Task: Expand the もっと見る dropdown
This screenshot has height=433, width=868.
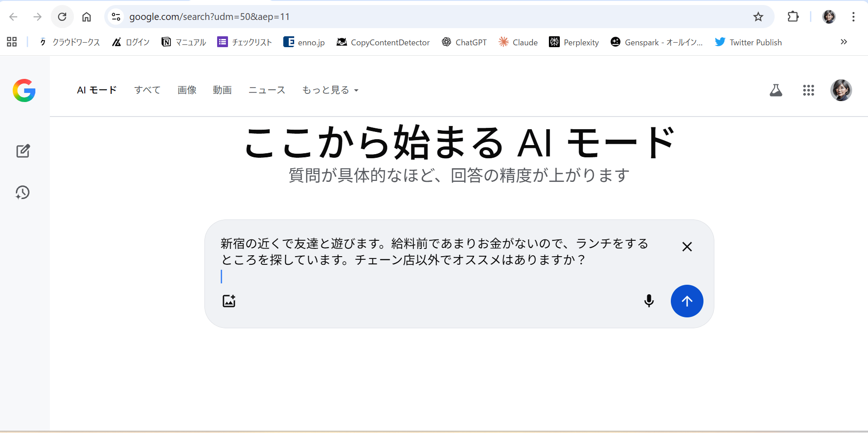Action: [330, 90]
